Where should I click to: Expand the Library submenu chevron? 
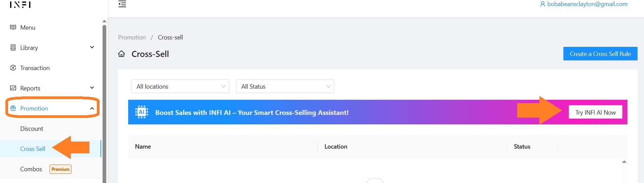pyautogui.click(x=92, y=47)
